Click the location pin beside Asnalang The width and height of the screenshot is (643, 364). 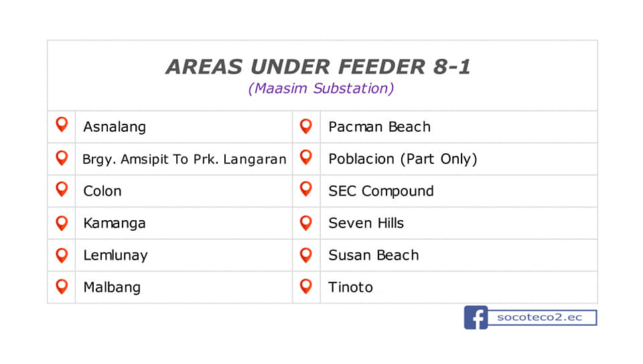pos(62,124)
